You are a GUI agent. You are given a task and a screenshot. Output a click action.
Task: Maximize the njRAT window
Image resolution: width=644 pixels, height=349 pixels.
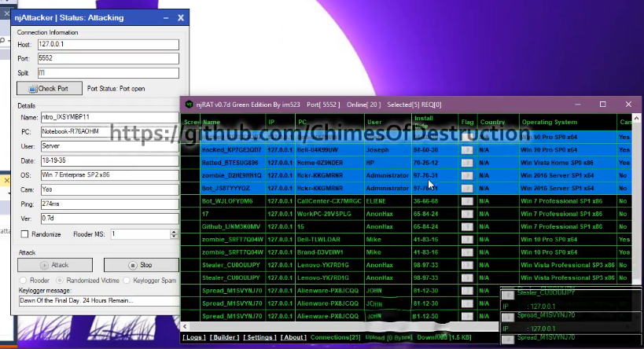point(602,105)
